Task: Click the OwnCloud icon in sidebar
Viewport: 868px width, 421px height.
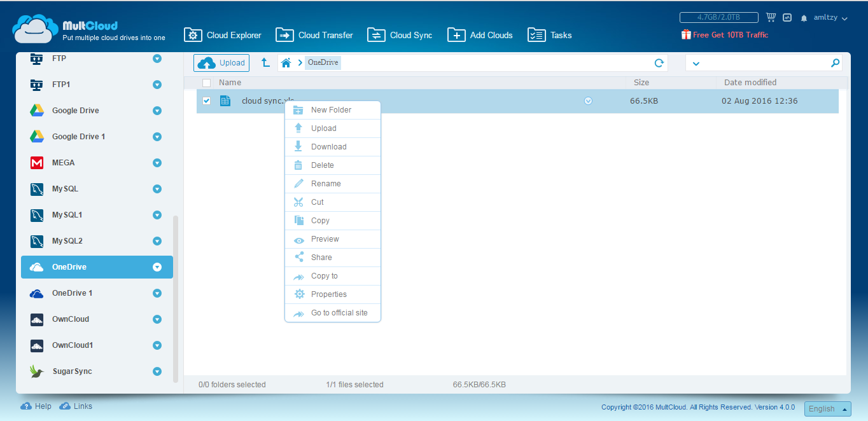Action: 37,319
